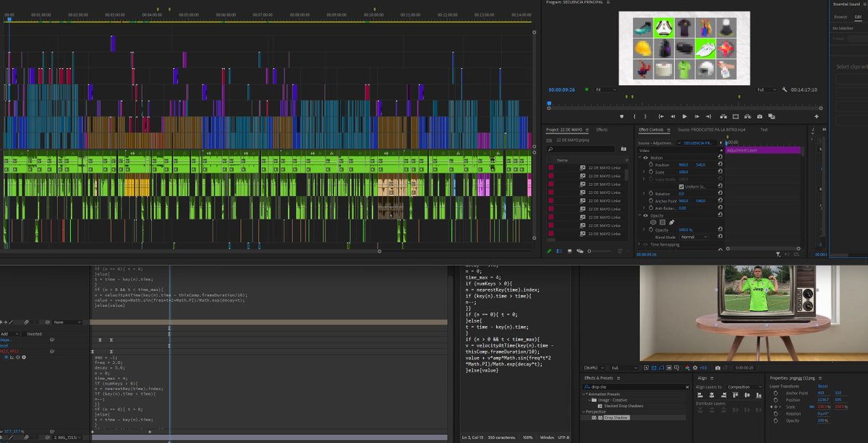Collapse the Perspective effects category

[584, 412]
